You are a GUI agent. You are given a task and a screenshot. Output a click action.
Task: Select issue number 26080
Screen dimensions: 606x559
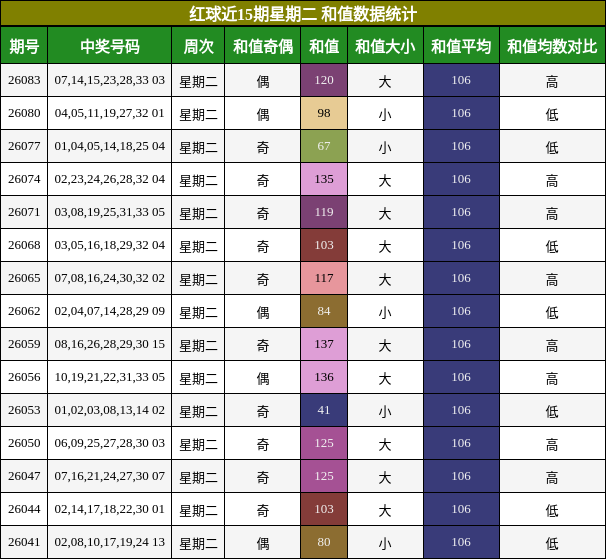pos(24,113)
